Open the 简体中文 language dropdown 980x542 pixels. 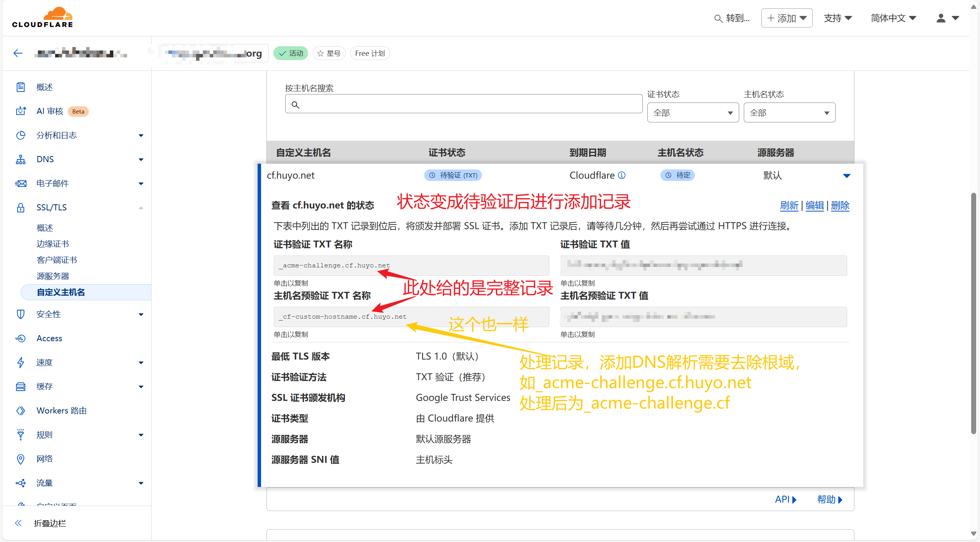[893, 18]
